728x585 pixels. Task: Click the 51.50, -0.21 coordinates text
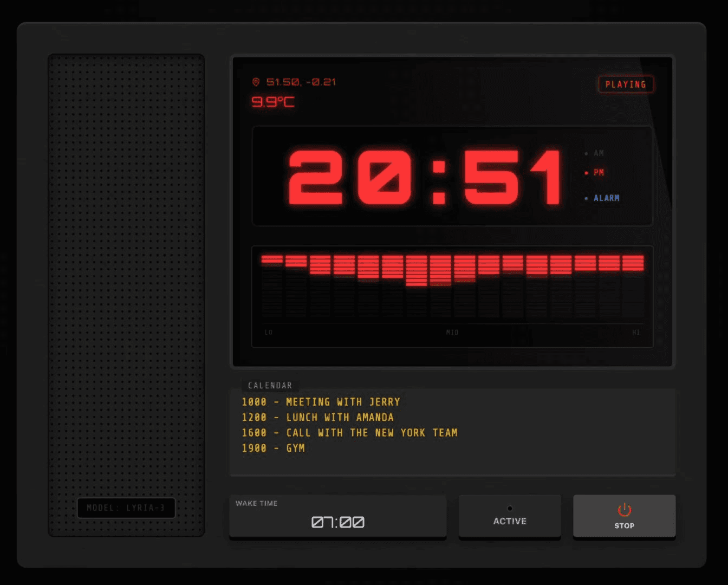coord(301,82)
